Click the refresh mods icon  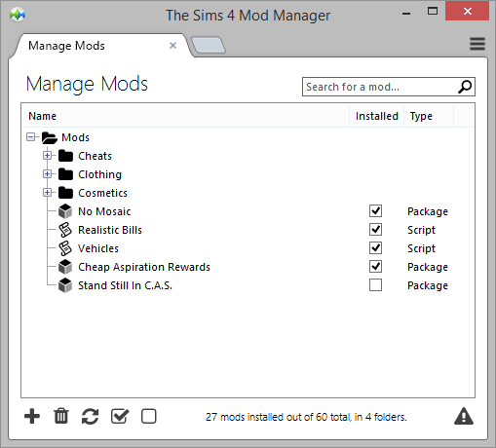tap(90, 416)
